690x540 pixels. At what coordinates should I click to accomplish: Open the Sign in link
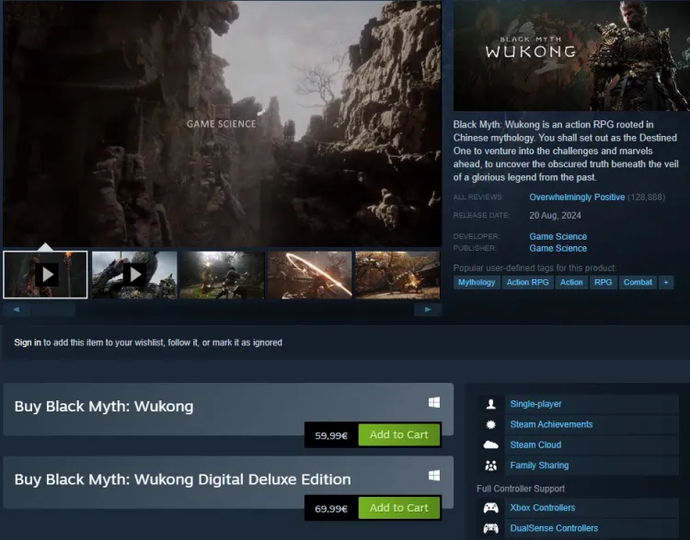click(27, 342)
